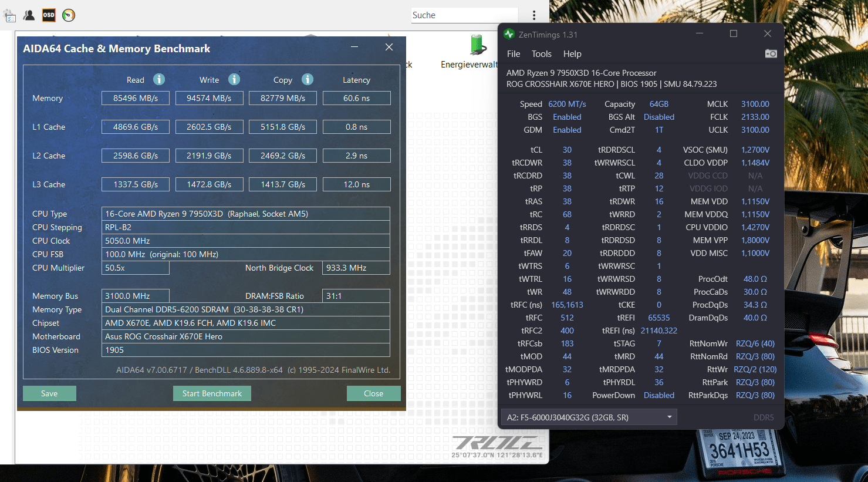Click ProcOdt value 48.0 Ω

click(x=755, y=279)
